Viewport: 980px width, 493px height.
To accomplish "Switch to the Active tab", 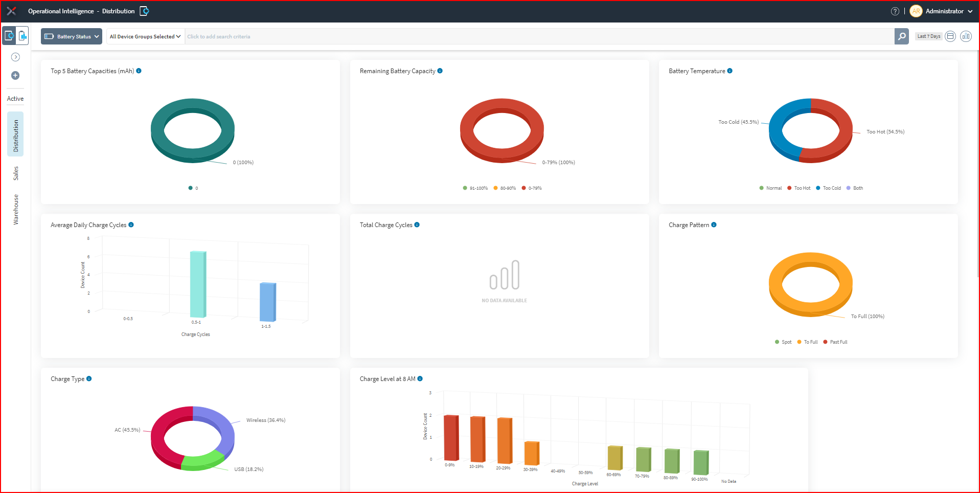I will [15, 99].
